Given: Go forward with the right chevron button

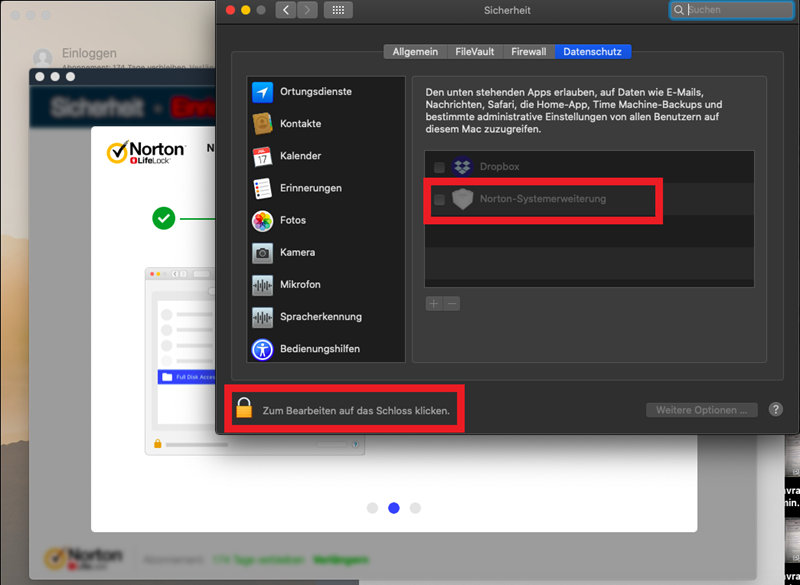Looking at the screenshot, I should (x=307, y=10).
